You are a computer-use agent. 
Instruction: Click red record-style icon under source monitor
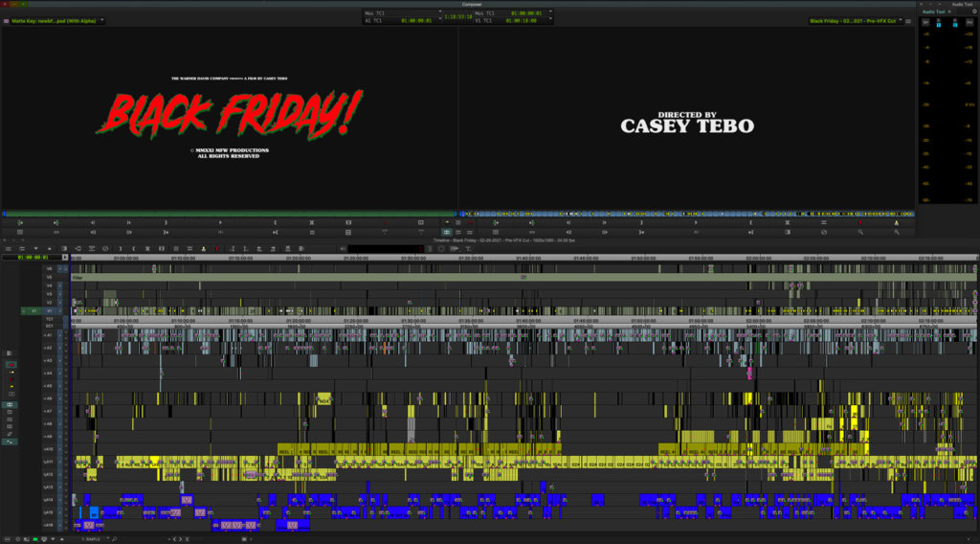(x=385, y=222)
